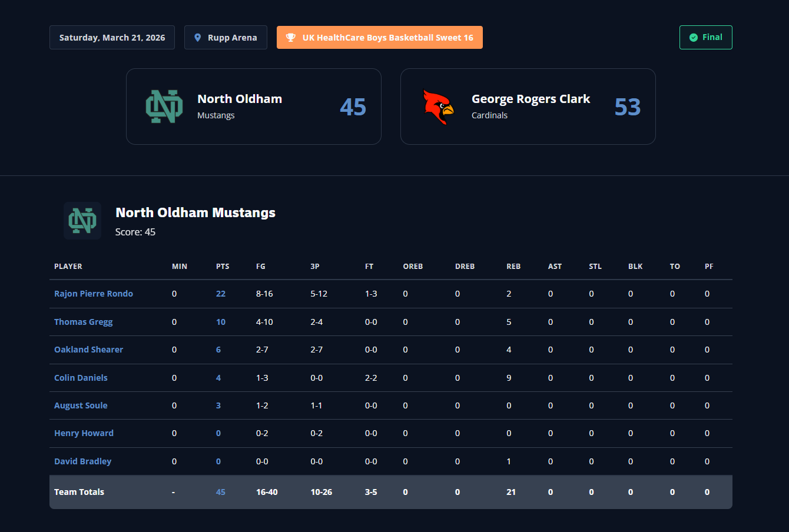789x532 pixels.
Task: Click the small Mustangs logo above box score
Action: tap(82, 221)
